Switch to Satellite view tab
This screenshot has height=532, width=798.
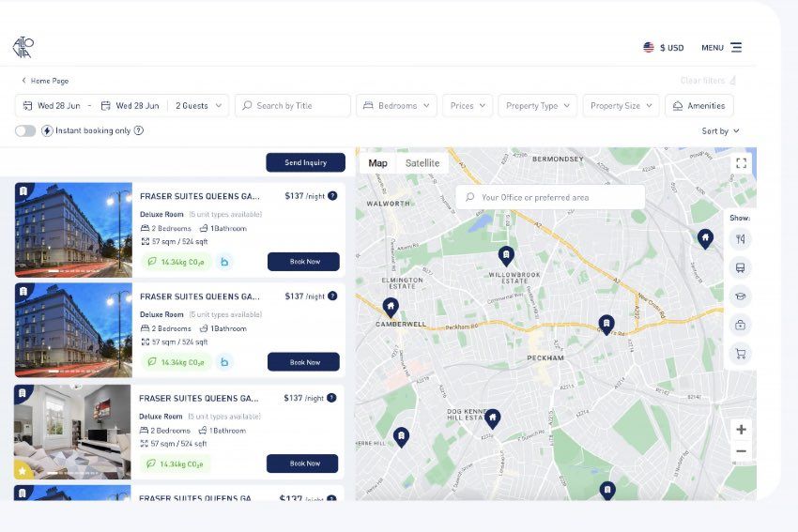422,163
